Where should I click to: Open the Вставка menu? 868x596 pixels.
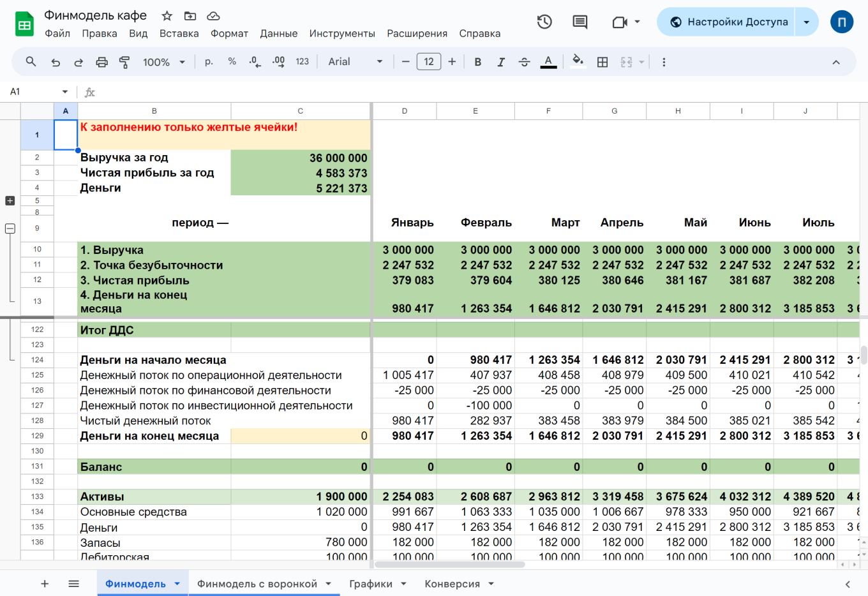[179, 34]
